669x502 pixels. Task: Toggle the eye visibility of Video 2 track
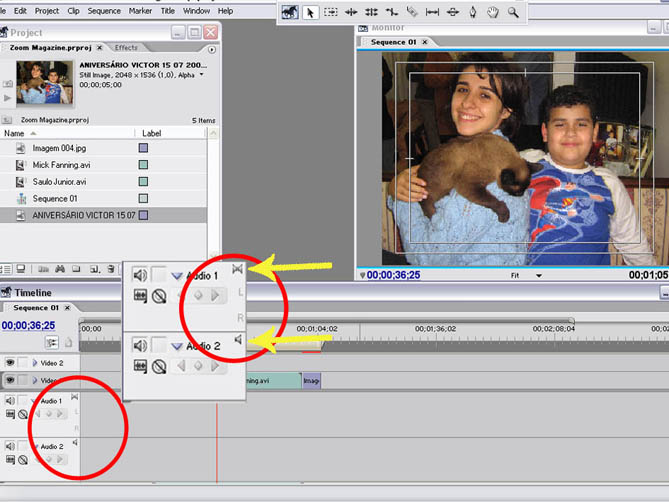[10, 363]
